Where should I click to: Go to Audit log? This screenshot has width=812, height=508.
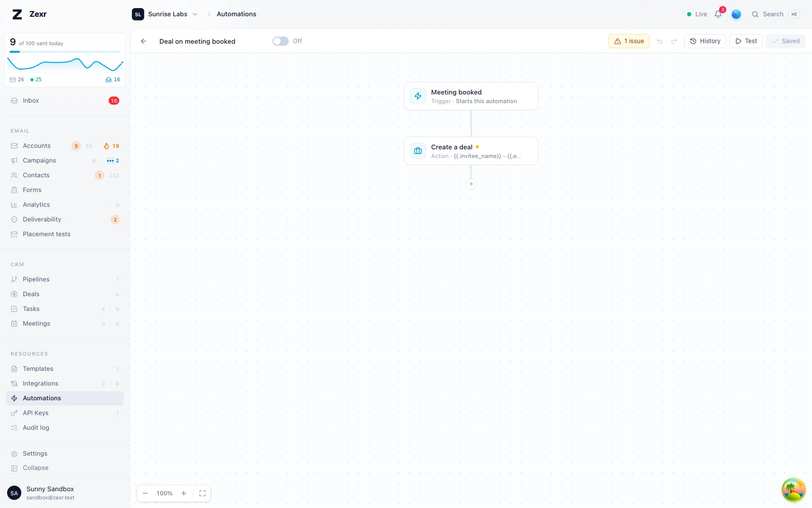click(x=65, y=428)
